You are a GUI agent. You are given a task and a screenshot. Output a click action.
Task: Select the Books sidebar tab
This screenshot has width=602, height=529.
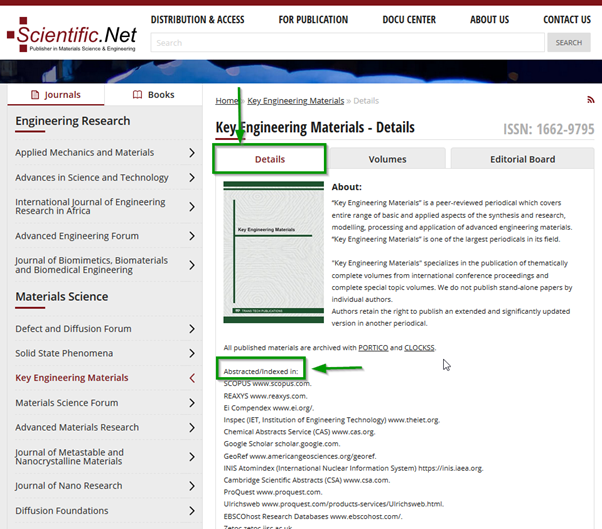tap(154, 94)
